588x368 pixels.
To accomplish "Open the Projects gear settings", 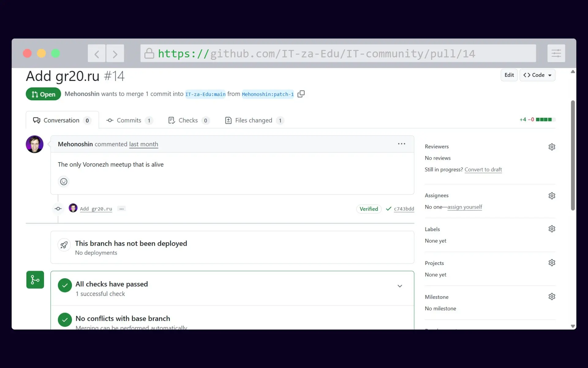I will pos(552,263).
